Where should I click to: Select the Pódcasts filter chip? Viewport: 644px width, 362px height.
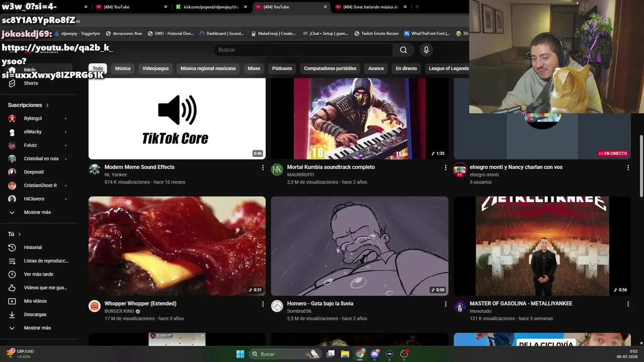[x=282, y=68]
